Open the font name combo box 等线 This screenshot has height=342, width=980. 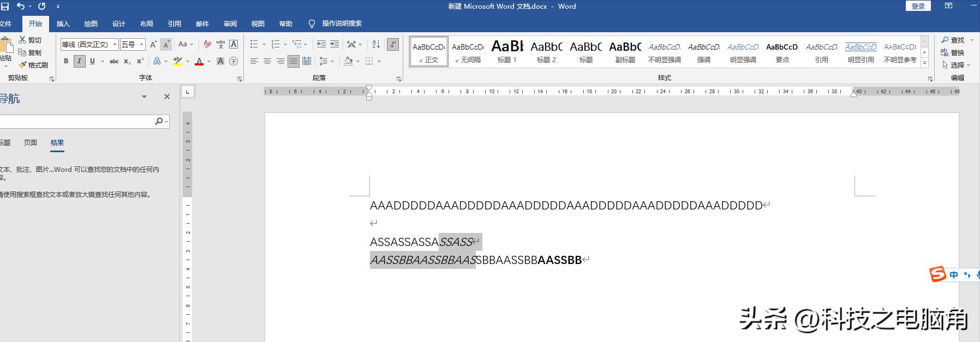[x=89, y=44]
